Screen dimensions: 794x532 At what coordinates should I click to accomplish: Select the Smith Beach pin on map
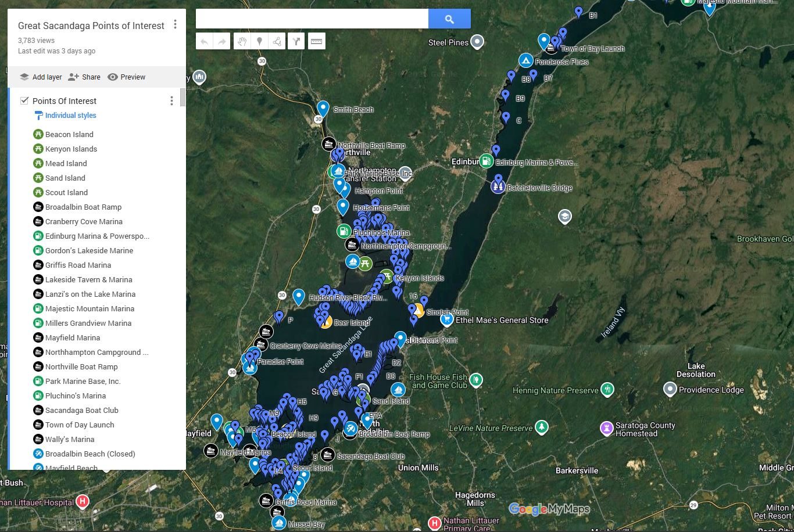(323, 108)
